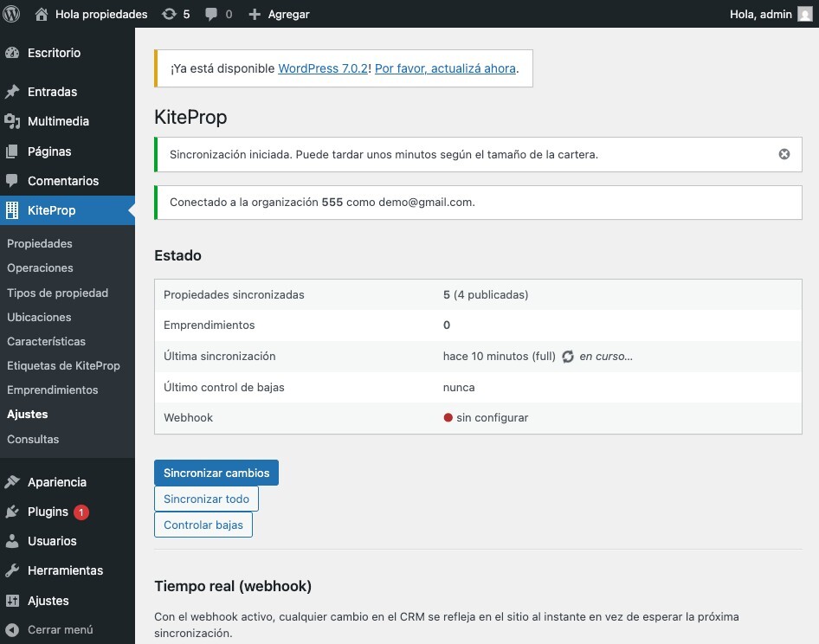Image resolution: width=819 pixels, height=644 pixels.
Task: Click the Comentarios sidebar bubble icon
Action: (x=12, y=181)
